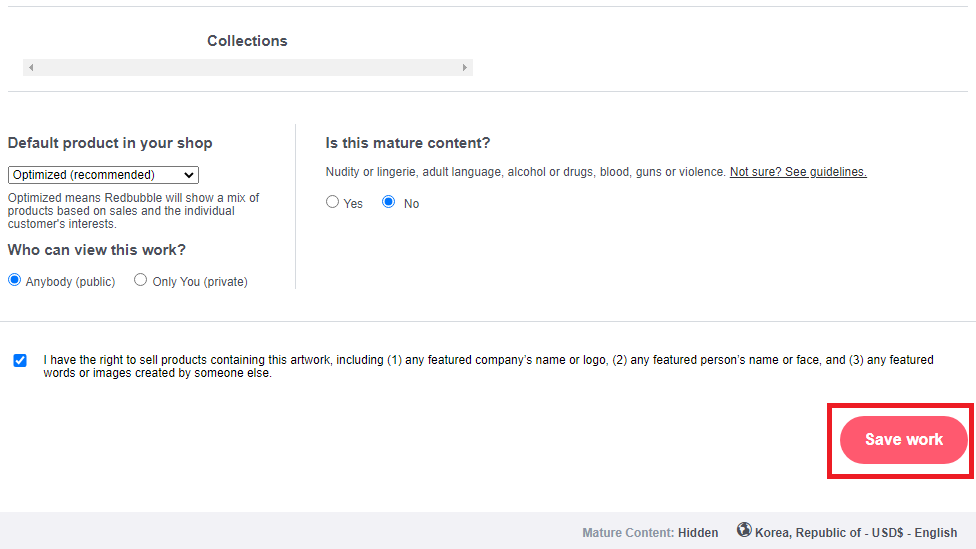Click the Collections scrollbar left arrow
Image resolution: width=976 pixels, height=549 pixels.
(x=31, y=67)
